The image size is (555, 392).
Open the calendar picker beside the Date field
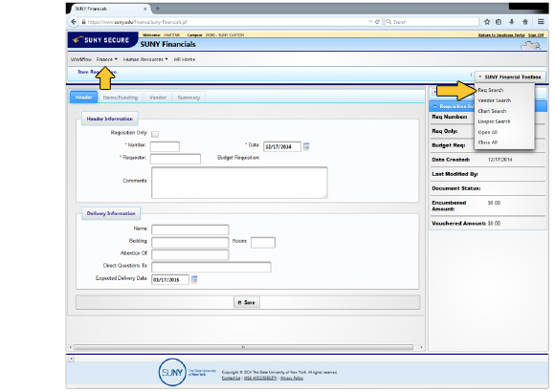click(x=306, y=146)
